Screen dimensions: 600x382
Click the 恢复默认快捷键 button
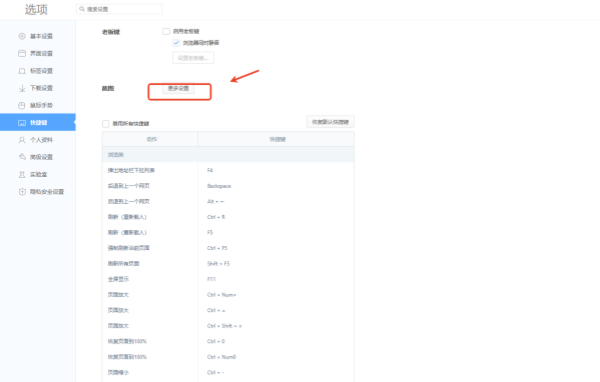click(330, 122)
